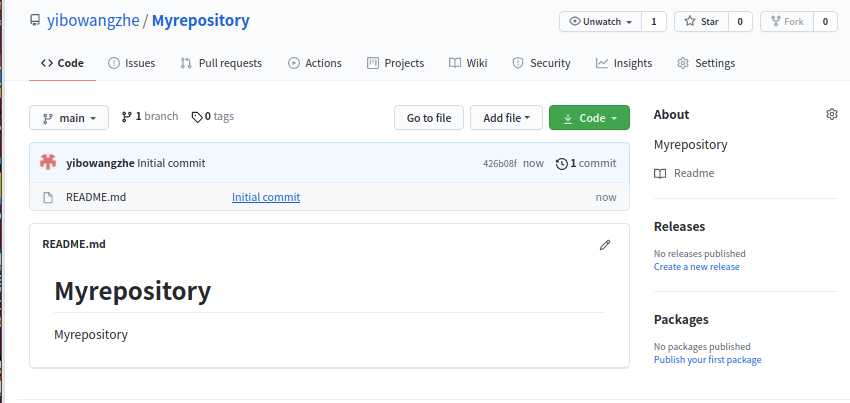The image size is (850, 403).
Task: View the 1 branch link
Action: coord(150,117)
